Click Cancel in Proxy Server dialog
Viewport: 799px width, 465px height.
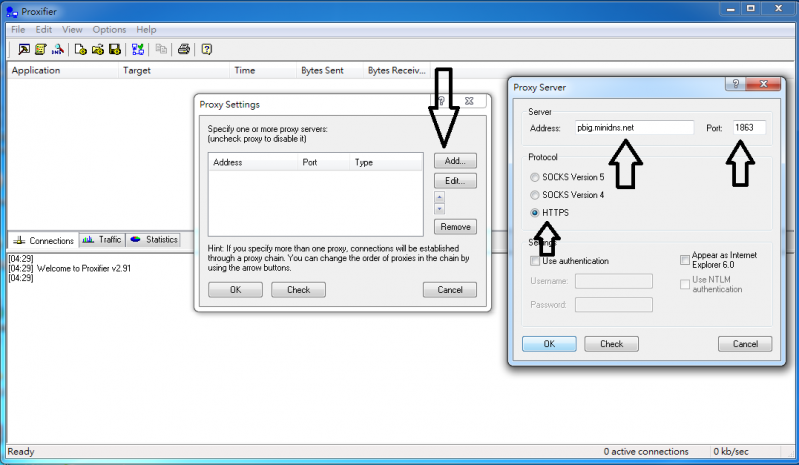(745, 344)
